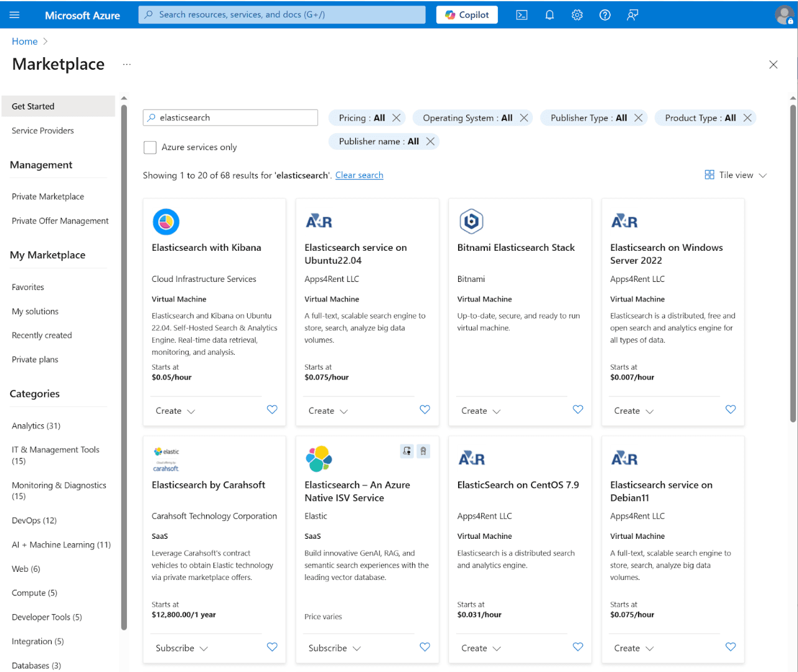Select Private Marketplace in the sidebar
The height and width of the screenshot is (672, 798).
pos(47,196)
